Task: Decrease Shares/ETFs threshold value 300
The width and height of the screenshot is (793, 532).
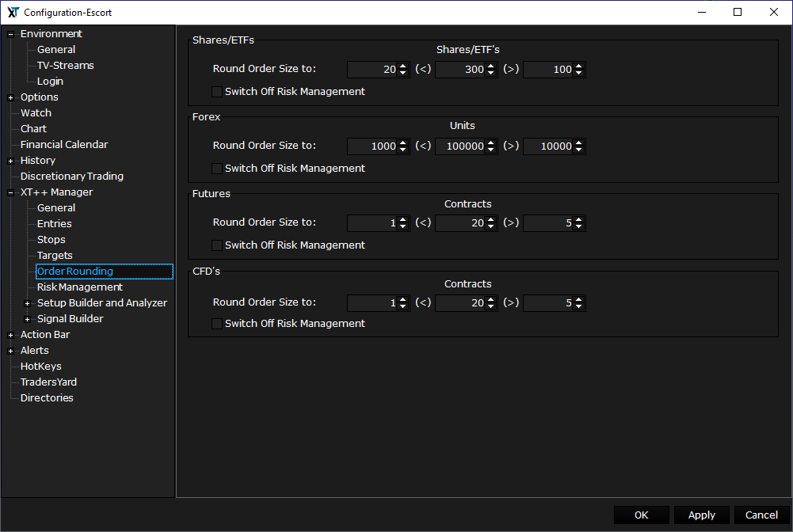Action: pyautogui.click(x=490, y=73)
